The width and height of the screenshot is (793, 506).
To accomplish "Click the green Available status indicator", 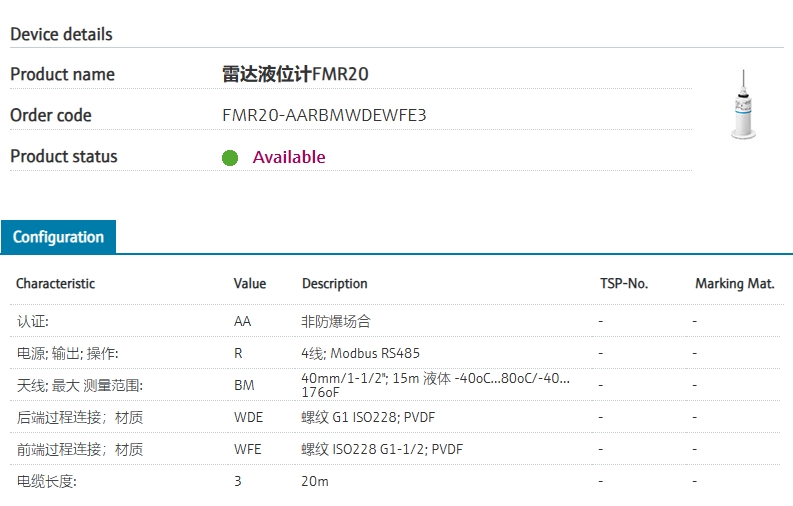I will [230, 158].
